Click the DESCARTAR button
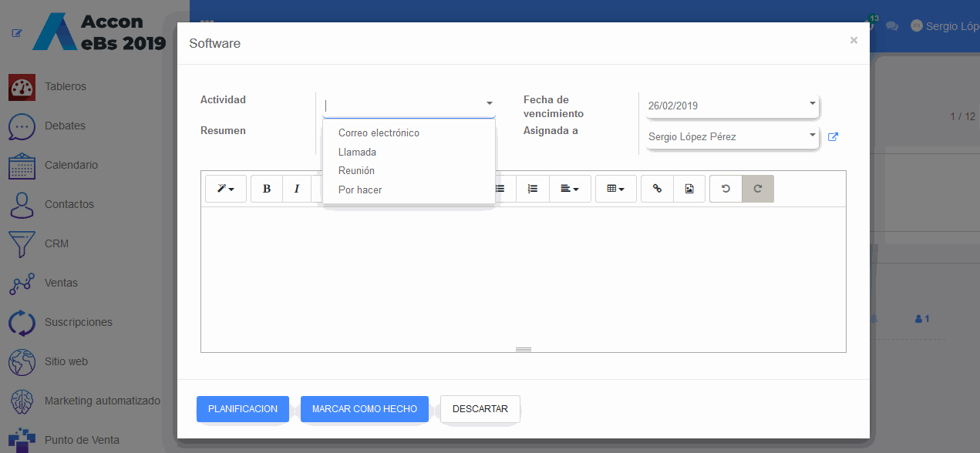This screenshot has height=453, width=980. pyautogui.click(x=480, y=409)
